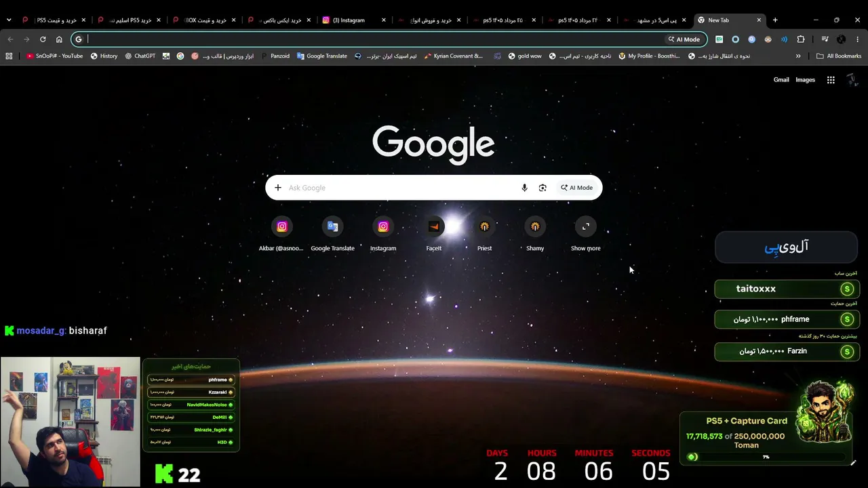Open the media controls toolbar icon
This screenshot has height=488, width=868.
pos(825,39)
